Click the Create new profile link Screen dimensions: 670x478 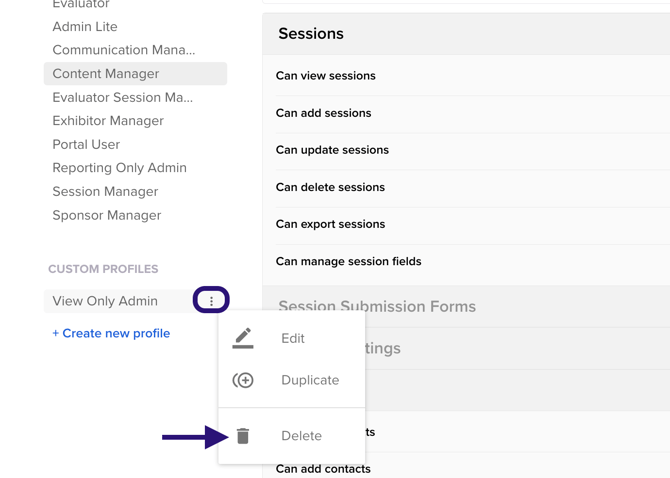[111, 333]
